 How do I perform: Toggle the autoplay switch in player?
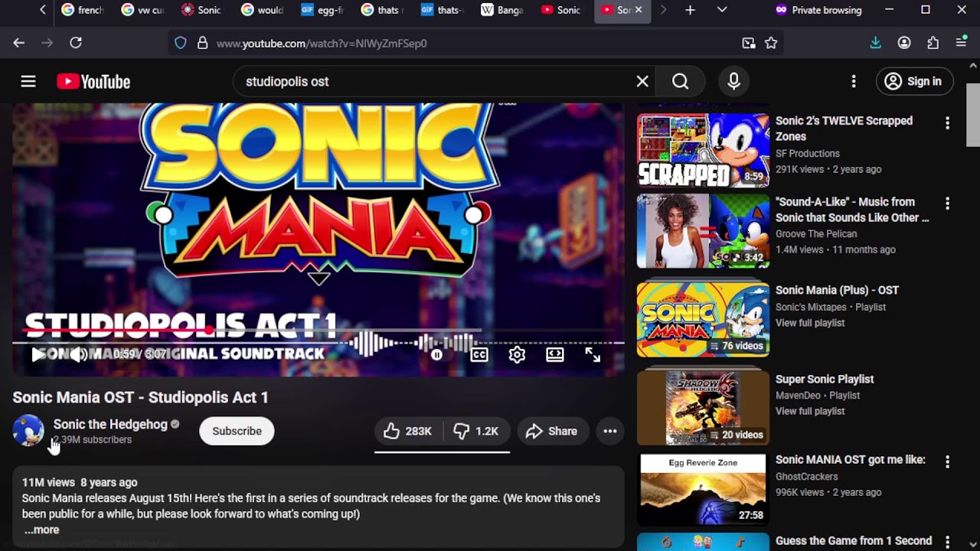(436, 354)
